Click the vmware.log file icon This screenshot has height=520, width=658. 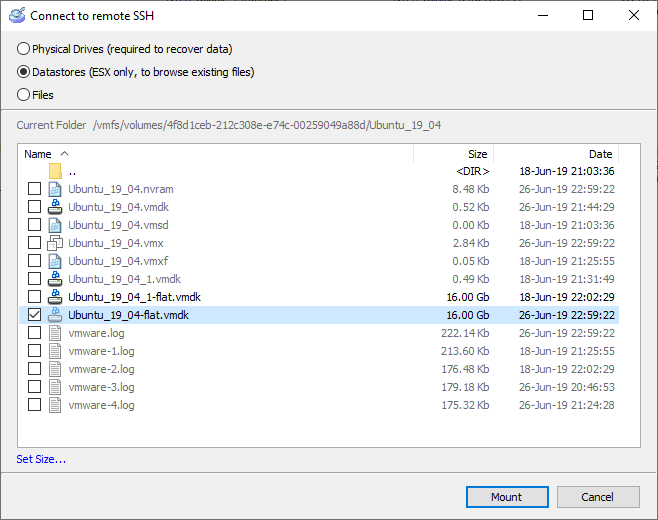coord(55,333)
